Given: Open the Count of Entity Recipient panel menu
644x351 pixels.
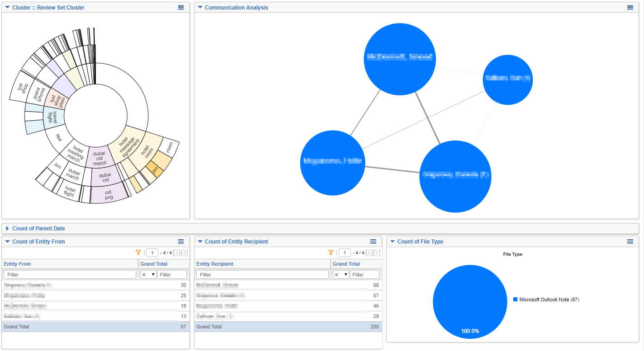Looking at the screenshot, I should [374, 242].
